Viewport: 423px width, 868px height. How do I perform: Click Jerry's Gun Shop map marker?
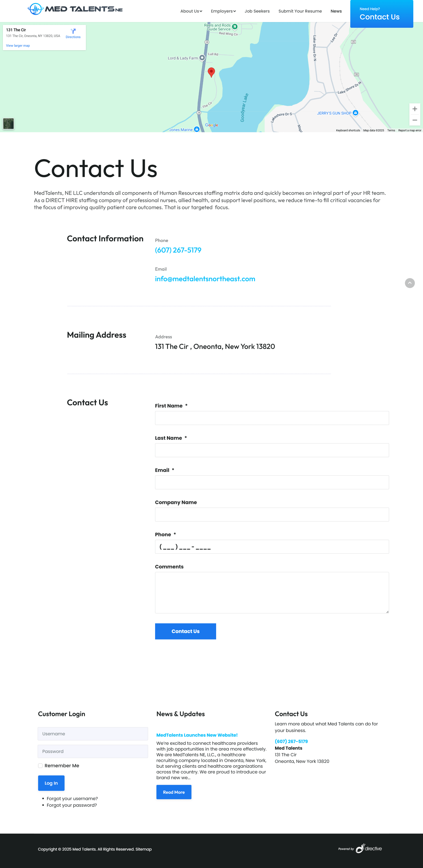tap(355, 113)
